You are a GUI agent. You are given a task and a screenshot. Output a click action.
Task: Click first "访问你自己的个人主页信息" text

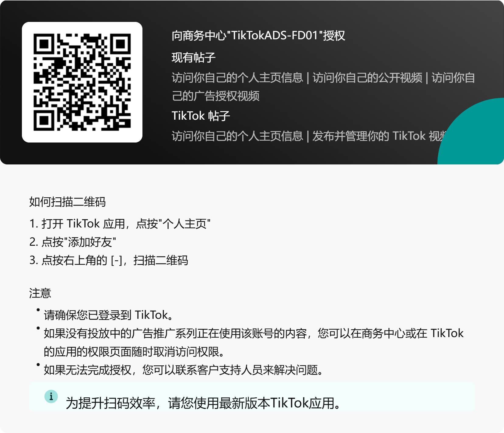pos(237,78)
